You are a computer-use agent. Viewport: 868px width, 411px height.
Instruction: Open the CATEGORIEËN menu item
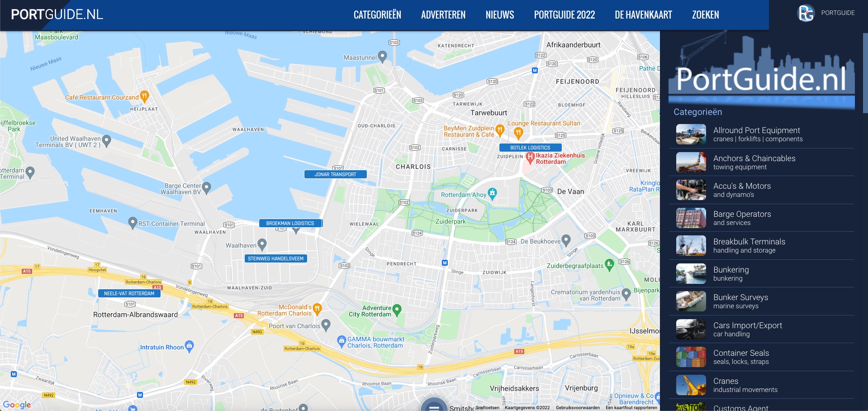[377, 15]
